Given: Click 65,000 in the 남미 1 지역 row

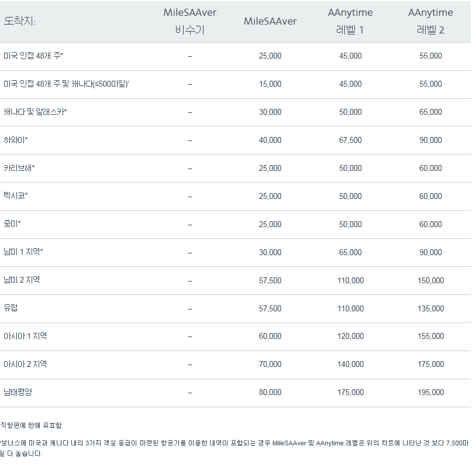Looking at the screenshot, I should (350, 252).
